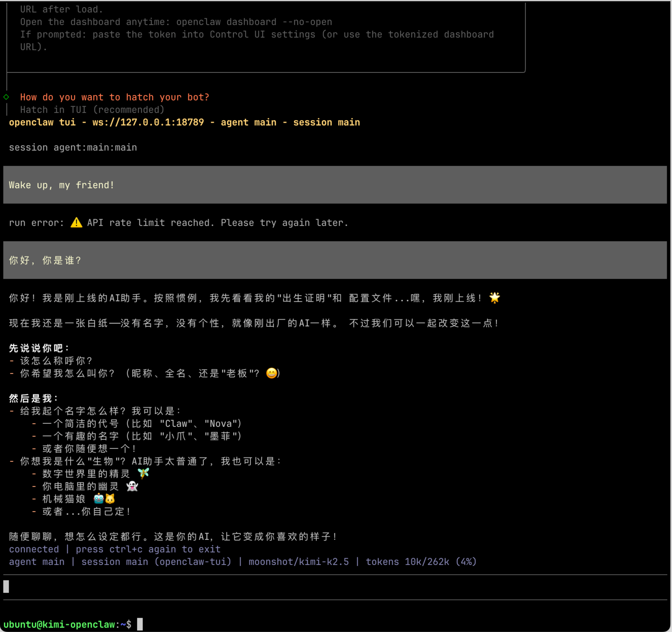Click the "openclaw dashboard --no-open" command text
This screenshot has width=672, height=632.
254,22
